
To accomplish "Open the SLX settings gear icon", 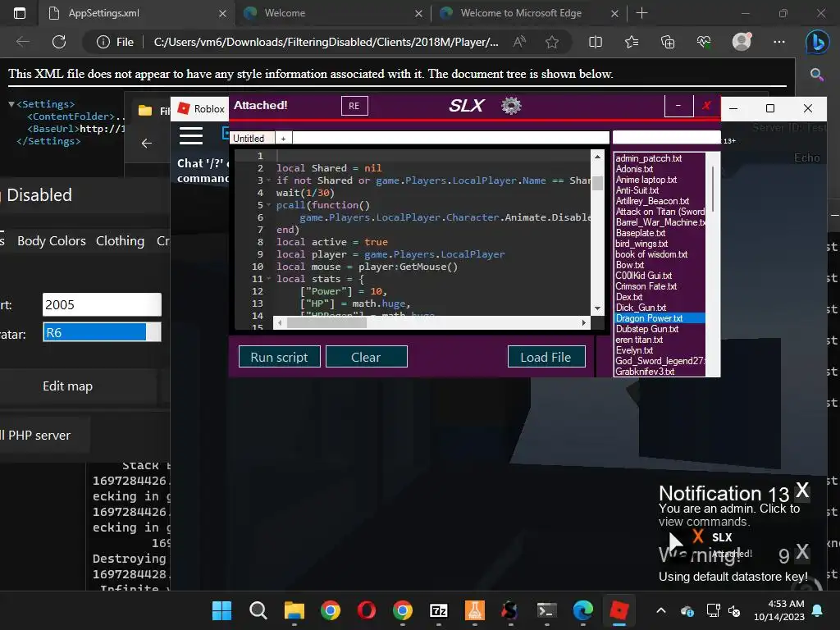I will point(511,106).
